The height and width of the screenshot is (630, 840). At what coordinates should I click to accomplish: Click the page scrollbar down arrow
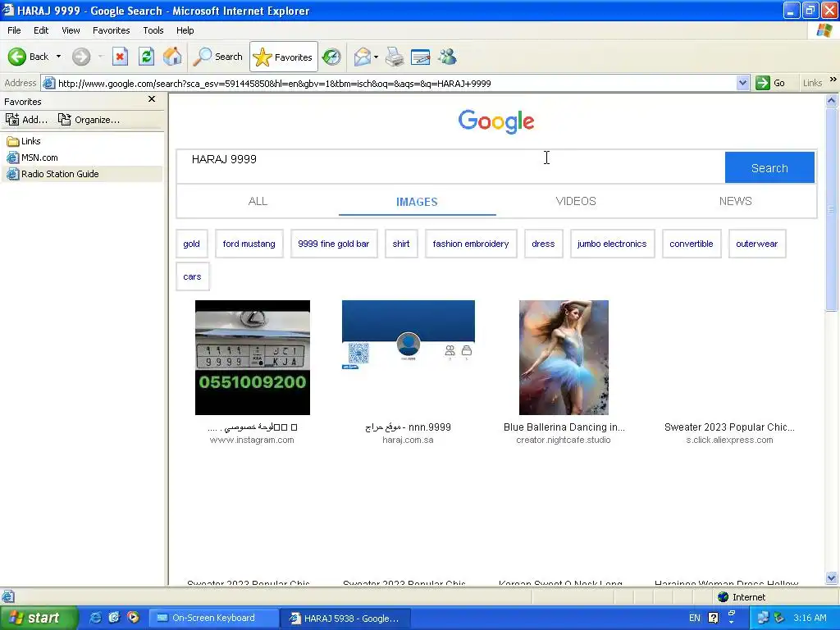(832, 577)
